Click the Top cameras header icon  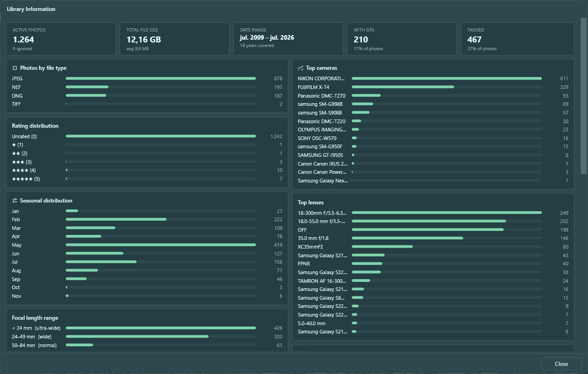(x=301, y=68)
